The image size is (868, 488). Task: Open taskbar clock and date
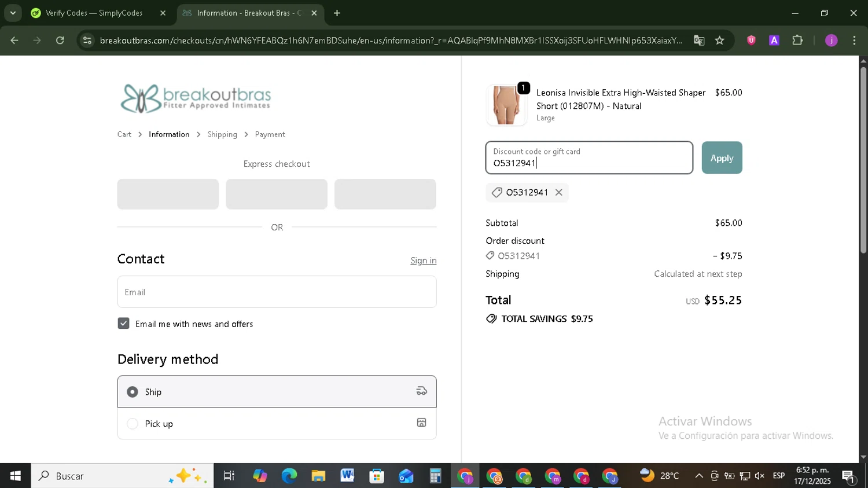click(812, 476)
